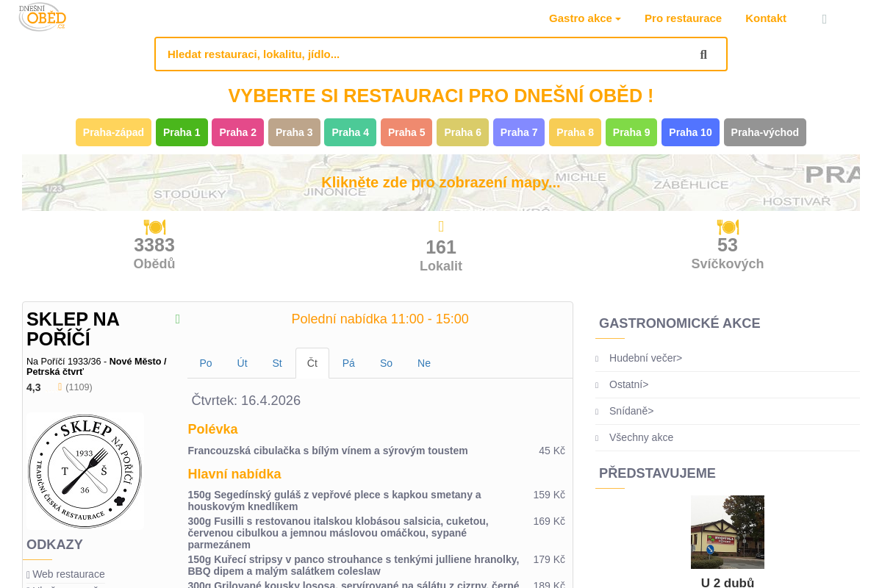Click the top-right header icon
The image size is (882, 588).
(824, 19)
